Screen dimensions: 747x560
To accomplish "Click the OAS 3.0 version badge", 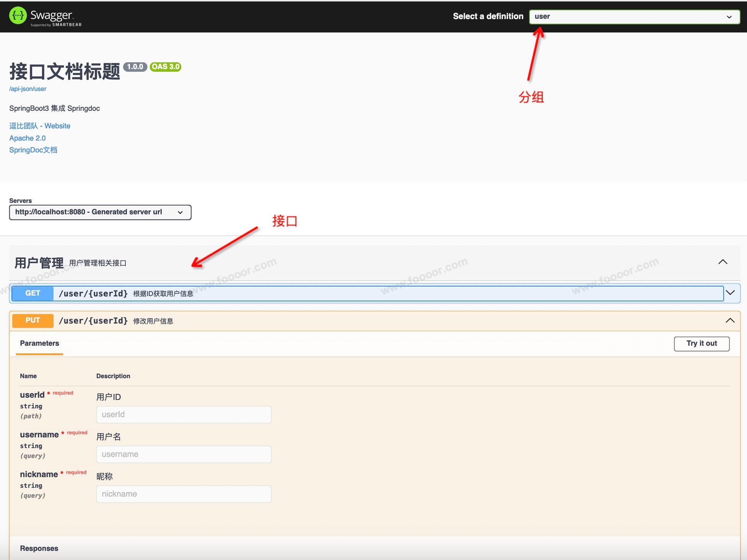I will click(165, 67).
